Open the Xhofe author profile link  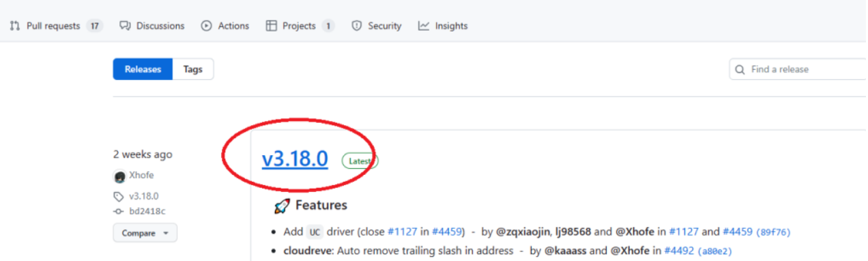coord(141,176)
